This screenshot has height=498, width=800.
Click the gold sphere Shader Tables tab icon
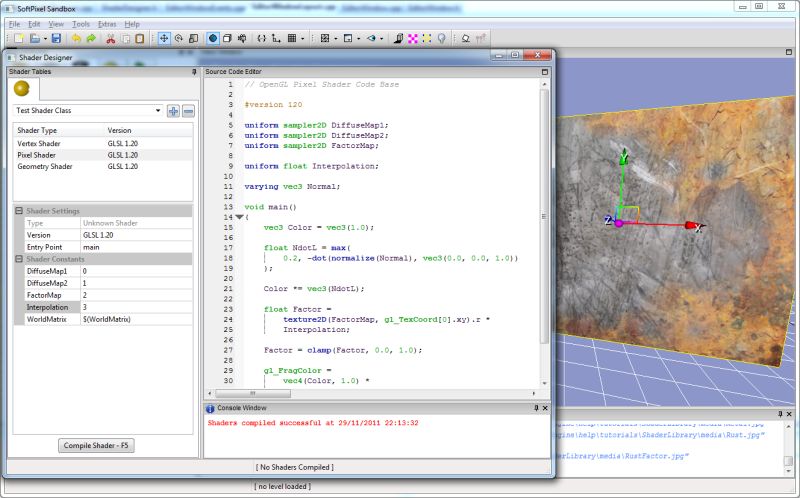(21, 89)
